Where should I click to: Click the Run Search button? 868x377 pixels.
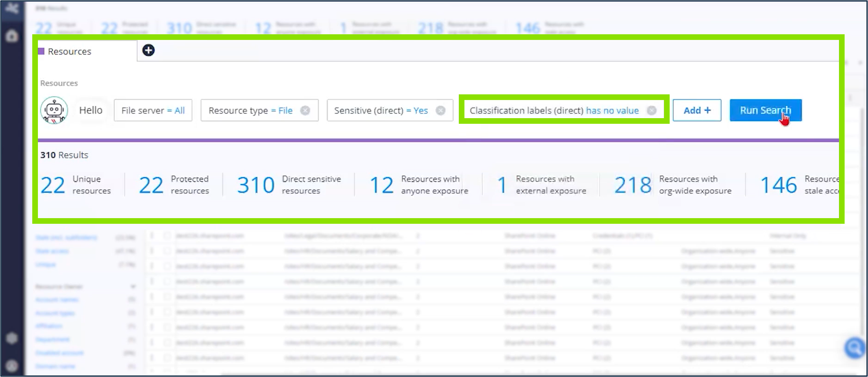pyautogui.click(x=766, y=110)
